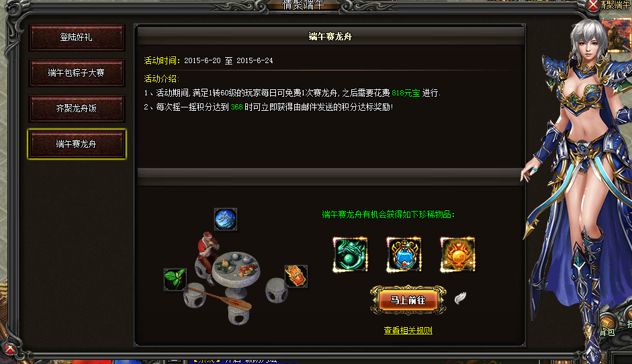
Task: Click the white feather icon beside 马上前往
Action: [460, 298]
